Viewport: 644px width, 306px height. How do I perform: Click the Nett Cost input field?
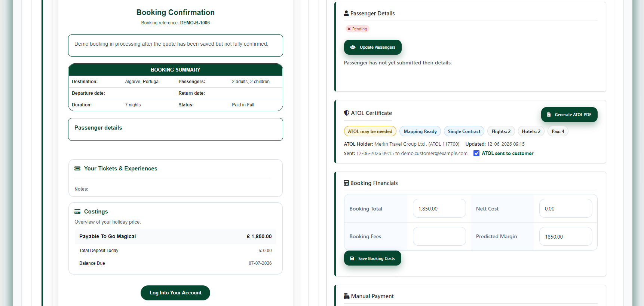pos(565,209)
